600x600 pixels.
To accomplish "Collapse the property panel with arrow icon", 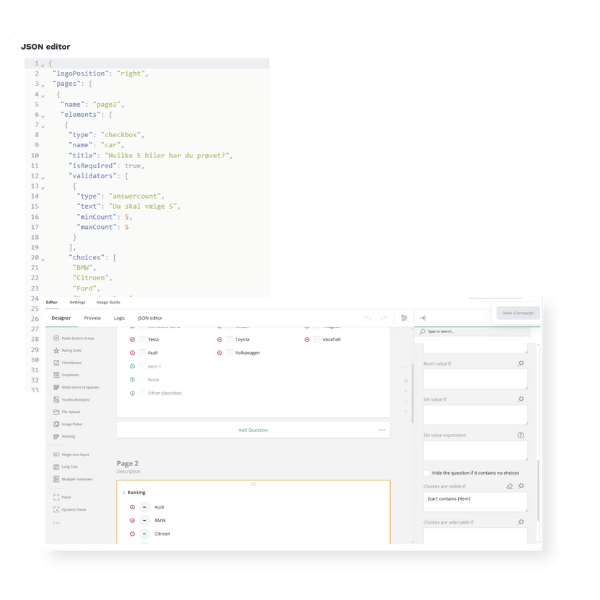I will (x=422, y=318).
